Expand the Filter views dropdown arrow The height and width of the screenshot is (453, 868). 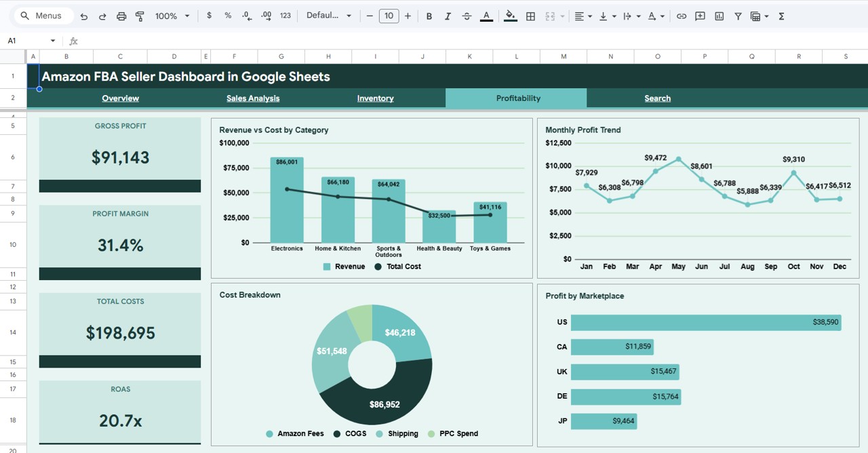766,16
